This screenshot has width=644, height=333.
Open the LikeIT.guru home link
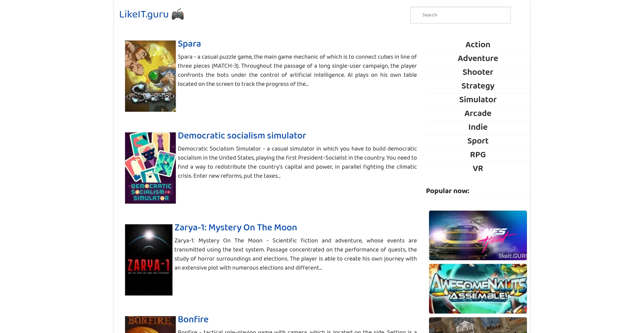[x=144, y=14]
